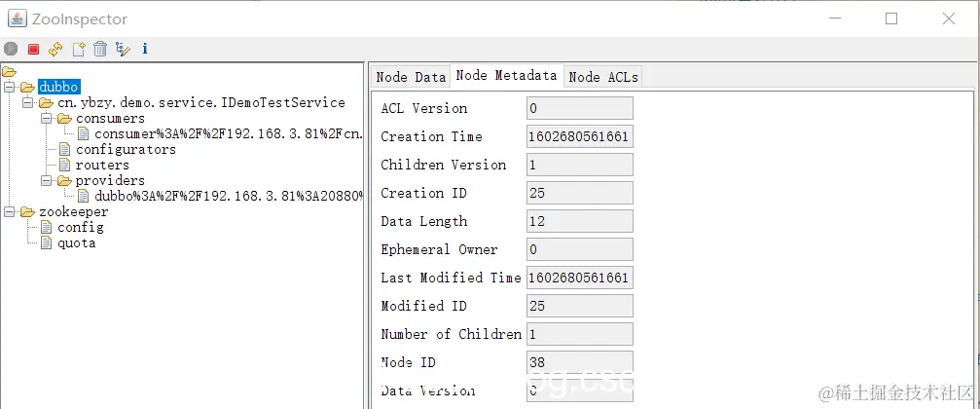Screen dimensions: 980x409
Task: Close the ZooInspector window
Action: [x=949, y=19]
